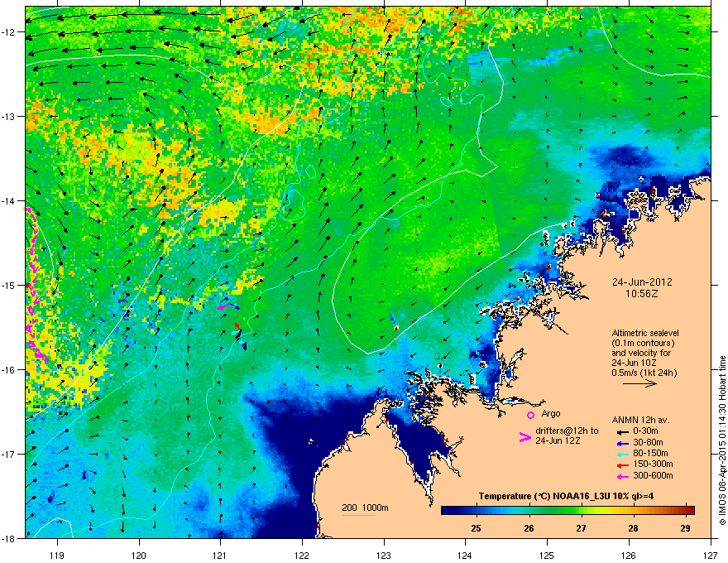Click the '24-Jun-2012' date text
This screenshot has width=728, height=563.
(x=642, y=282)
